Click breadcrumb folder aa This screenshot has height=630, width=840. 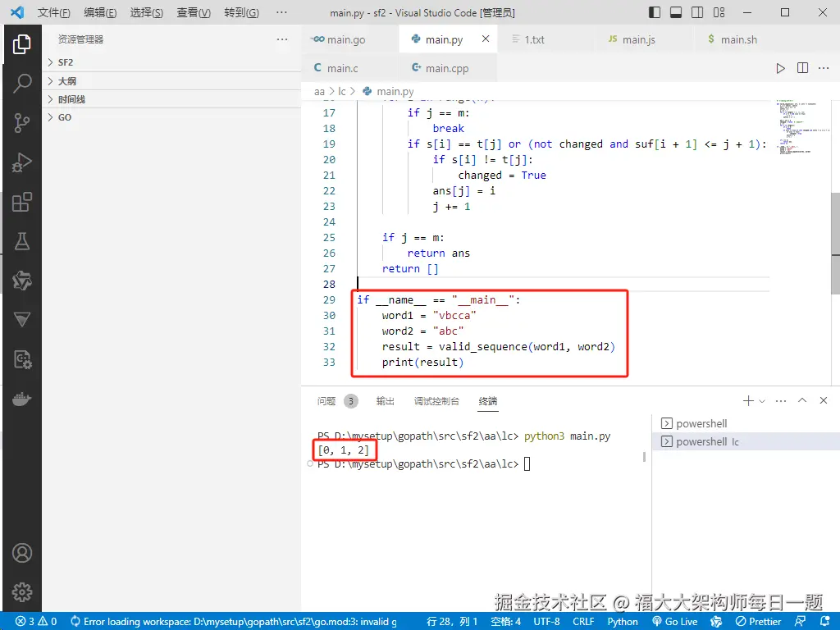[319, 92]
